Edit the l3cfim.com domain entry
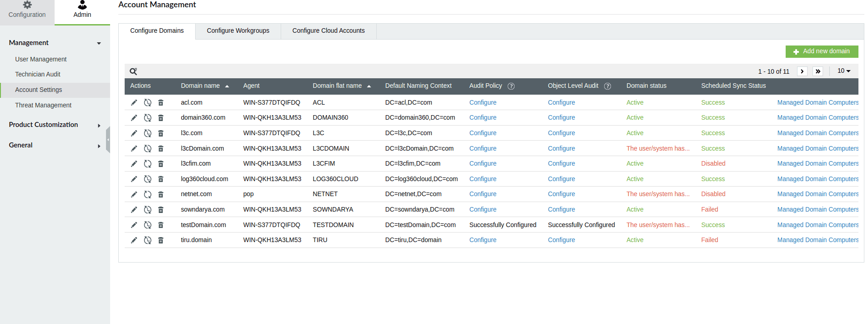This screenshot has width=868, height=324. (134, 164)
